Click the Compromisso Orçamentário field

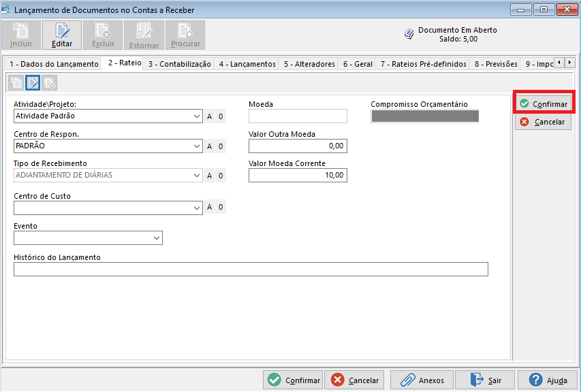(424, 116)
